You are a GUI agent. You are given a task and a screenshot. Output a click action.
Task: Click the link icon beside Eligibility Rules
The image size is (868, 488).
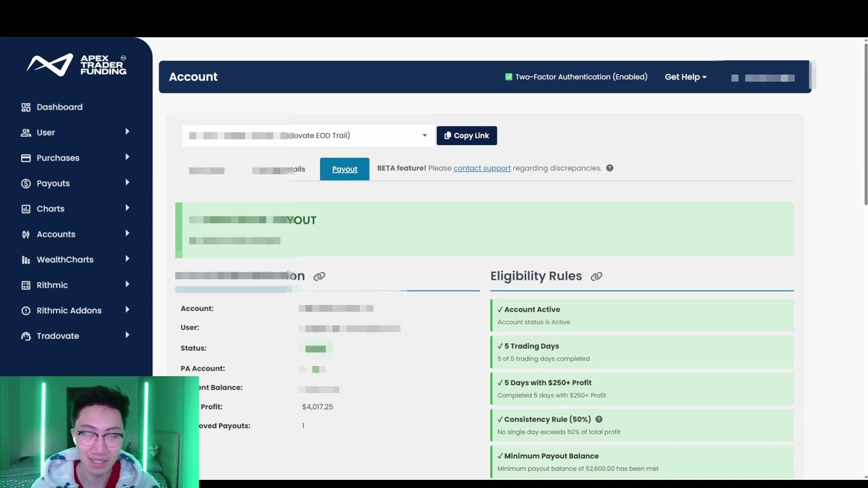click(x=596, y=277)
